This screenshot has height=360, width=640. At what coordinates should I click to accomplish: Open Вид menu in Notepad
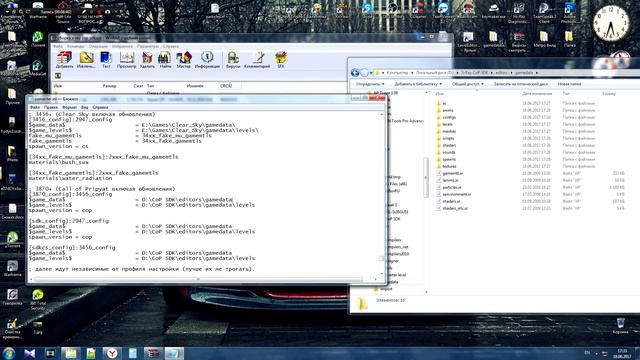pos(84,107)
